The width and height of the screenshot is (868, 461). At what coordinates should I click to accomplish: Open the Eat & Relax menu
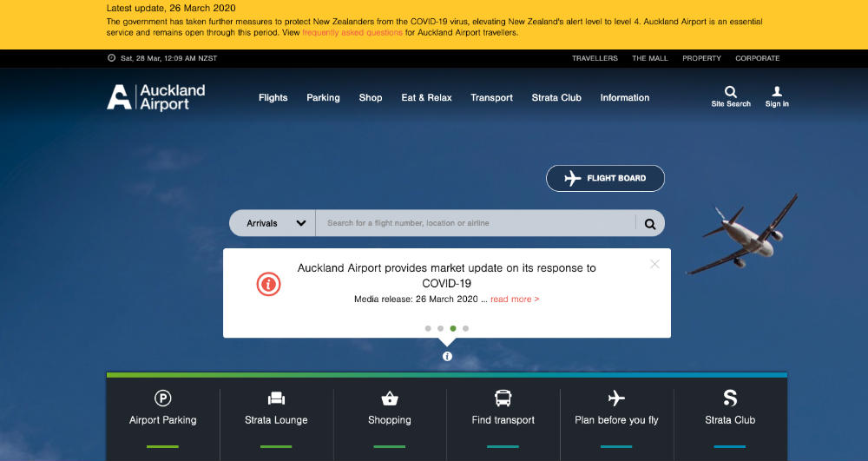426,97
